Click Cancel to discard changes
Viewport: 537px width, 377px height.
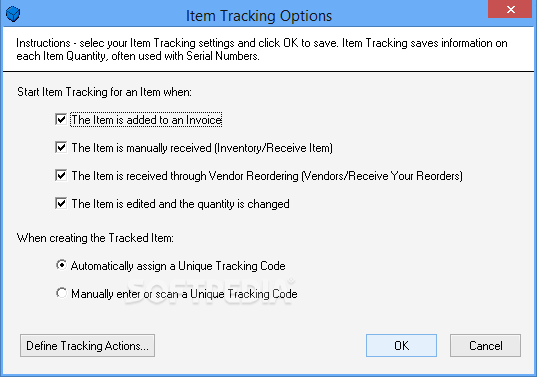point(486,345)
